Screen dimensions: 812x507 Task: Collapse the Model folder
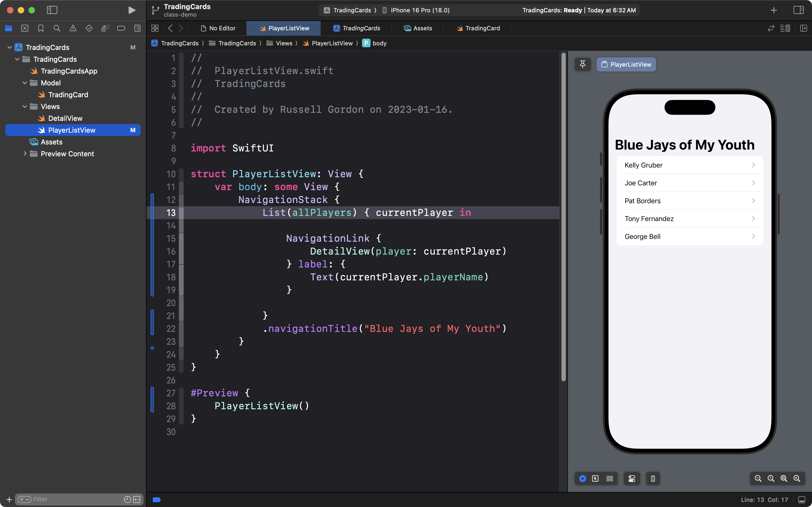coord(24,83)
